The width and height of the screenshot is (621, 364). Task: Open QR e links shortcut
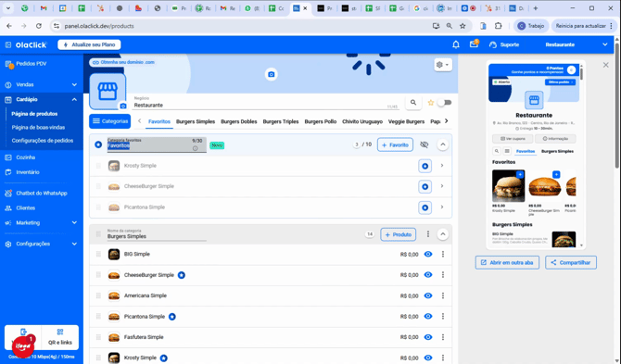click(x=60, y=337)
